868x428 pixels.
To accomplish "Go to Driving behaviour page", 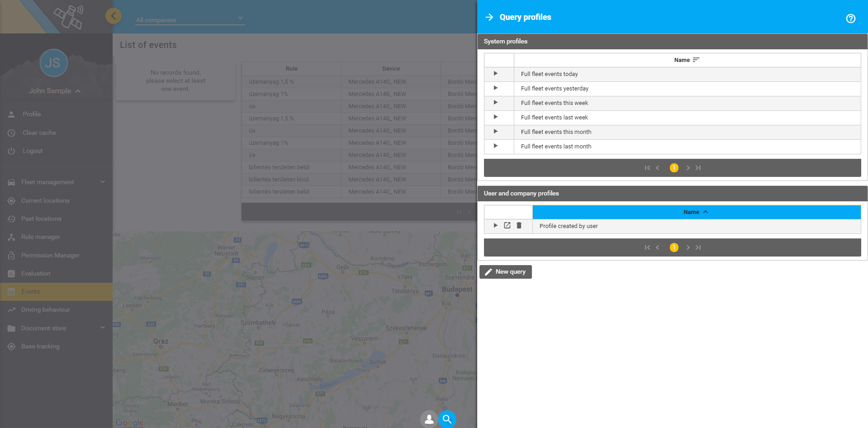I will click(x=45, y=309).
